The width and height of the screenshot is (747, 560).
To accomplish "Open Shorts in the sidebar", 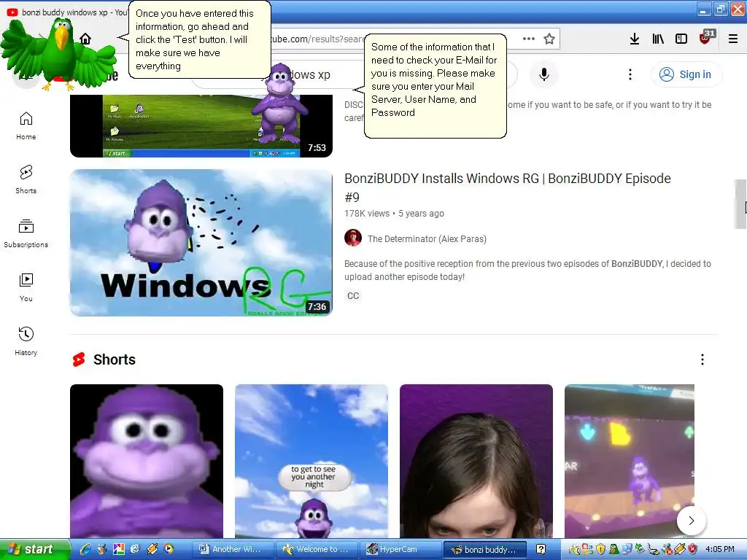I will click(x=26, y=179).
